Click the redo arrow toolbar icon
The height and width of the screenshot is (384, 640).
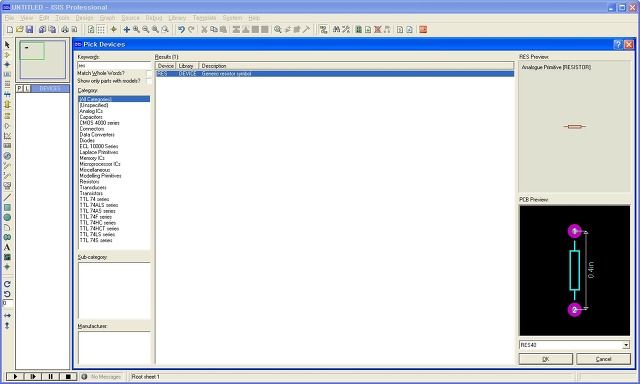[x=191, y=29]
